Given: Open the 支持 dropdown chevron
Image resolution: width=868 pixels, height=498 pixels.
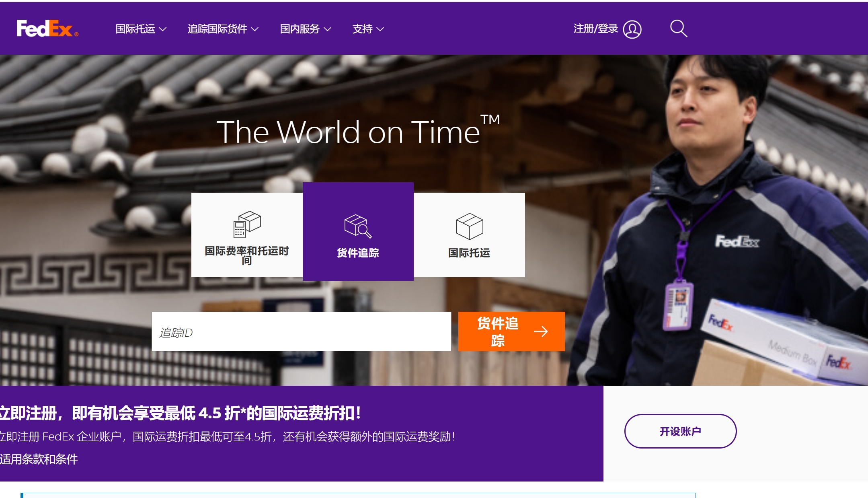Looking at the screenshot, I should coord(367,29).
